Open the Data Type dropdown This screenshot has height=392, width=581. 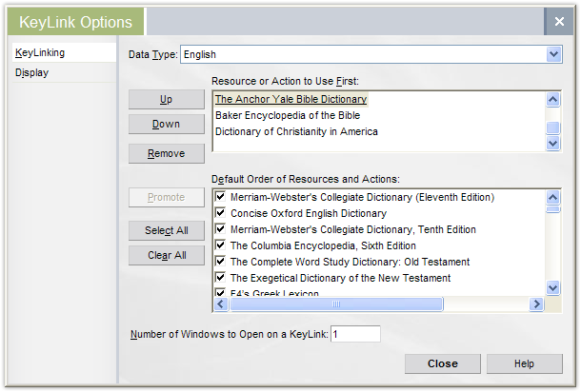(x=554, y=54)
